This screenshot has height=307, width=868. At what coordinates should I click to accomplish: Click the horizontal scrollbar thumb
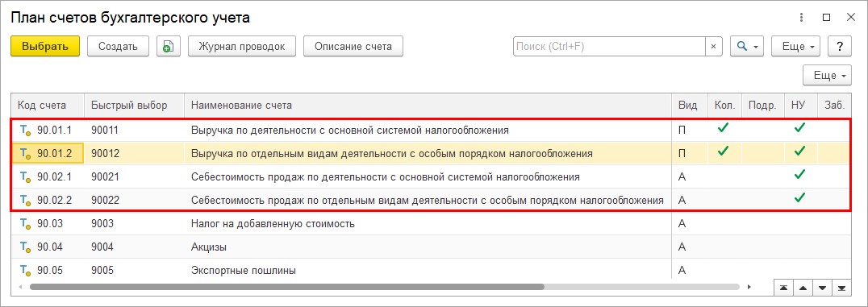[286, 287]
